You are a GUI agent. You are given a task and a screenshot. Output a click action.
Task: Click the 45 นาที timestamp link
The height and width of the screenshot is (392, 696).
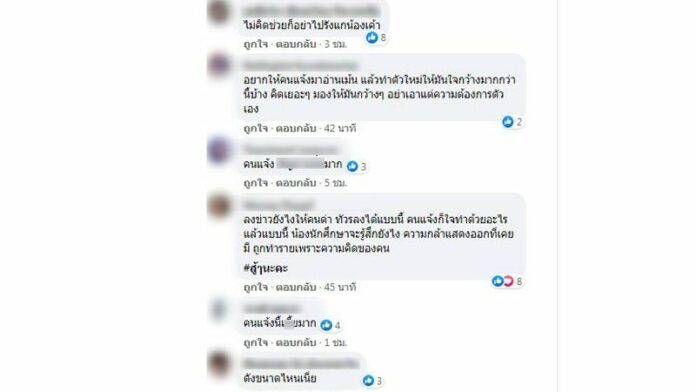(x=340, y=287)
